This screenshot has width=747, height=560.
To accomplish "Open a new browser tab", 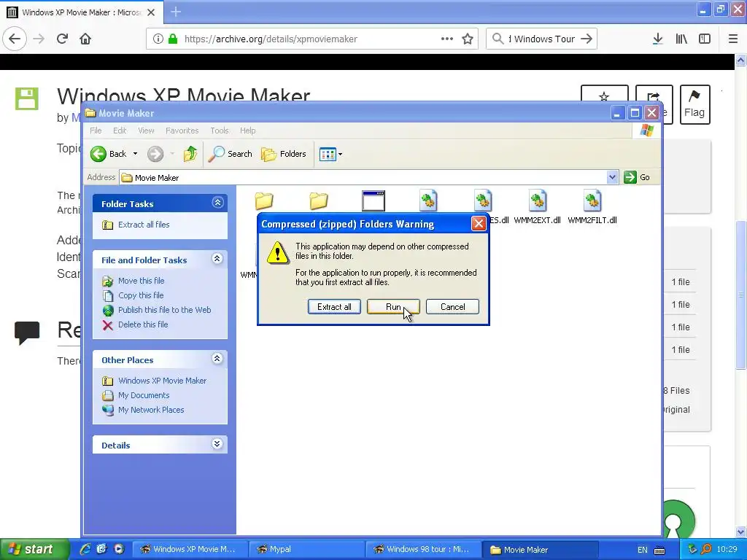I will (x=176, y=12).
